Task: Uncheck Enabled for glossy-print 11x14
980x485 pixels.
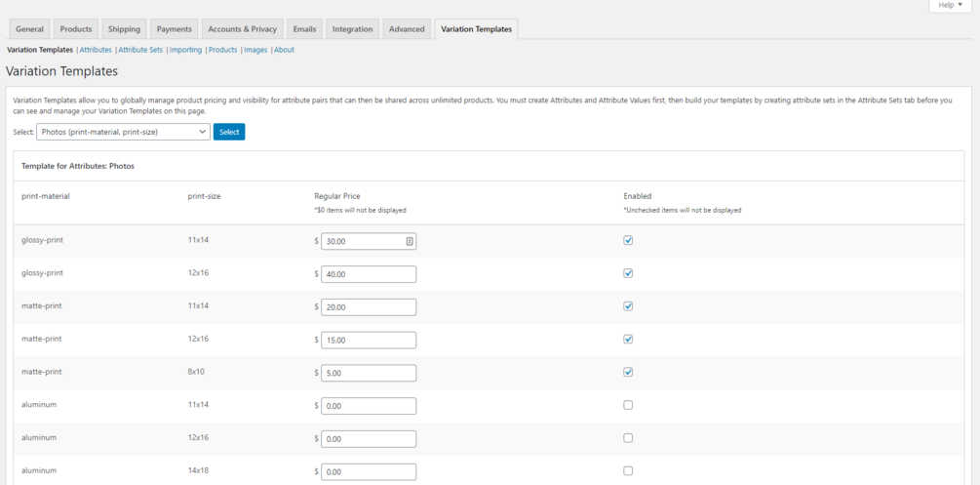Action: [x=628, y=240]
